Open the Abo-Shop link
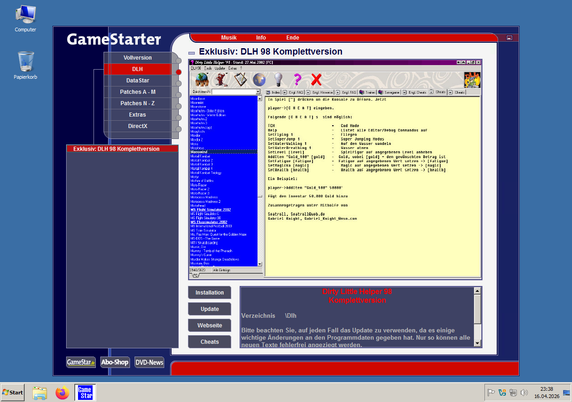The image size is (572, 402). pos(115,362)
